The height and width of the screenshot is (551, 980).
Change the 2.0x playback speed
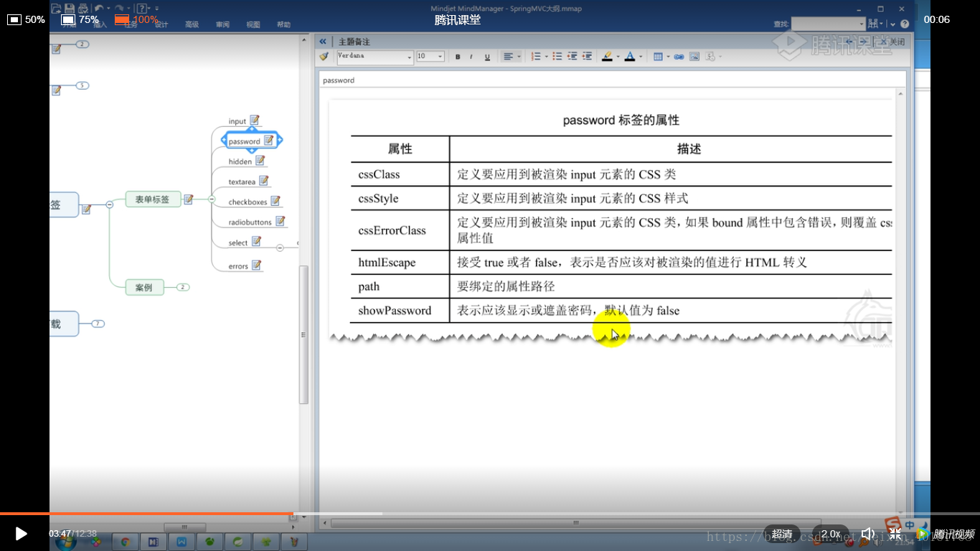pos(831,534)
